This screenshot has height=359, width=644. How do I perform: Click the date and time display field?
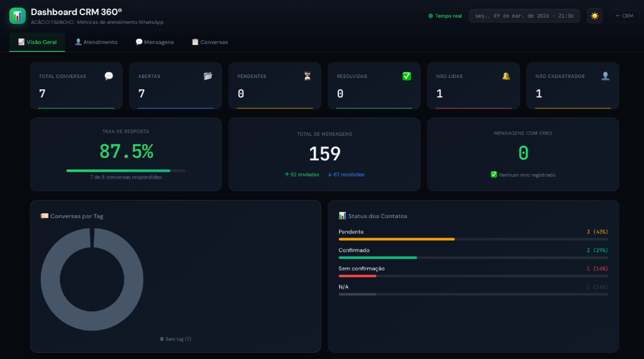point(524,16)
